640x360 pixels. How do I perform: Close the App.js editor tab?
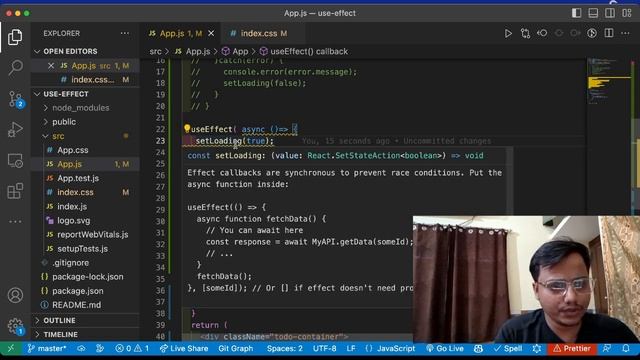[x=211, y=33]
